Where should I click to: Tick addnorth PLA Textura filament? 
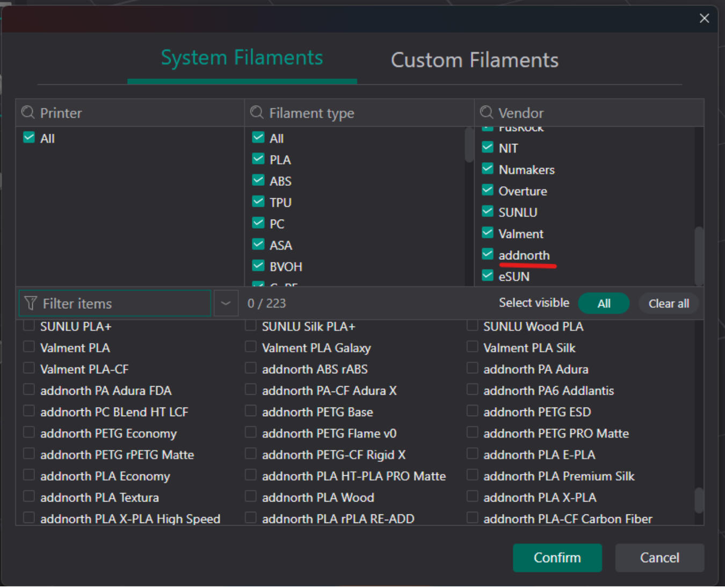tap(29, 497)
